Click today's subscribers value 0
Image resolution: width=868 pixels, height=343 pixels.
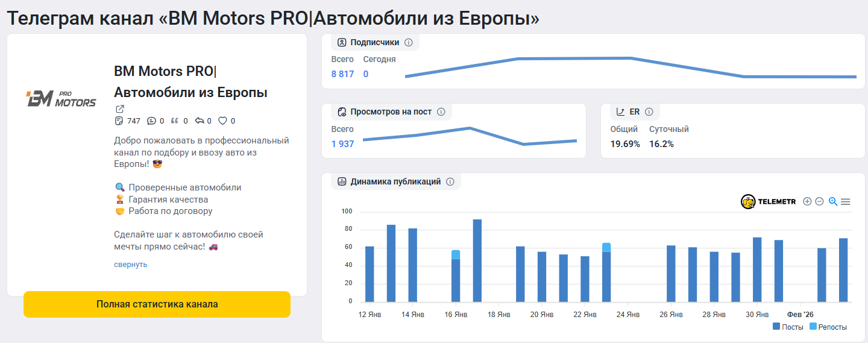[366, 74]
